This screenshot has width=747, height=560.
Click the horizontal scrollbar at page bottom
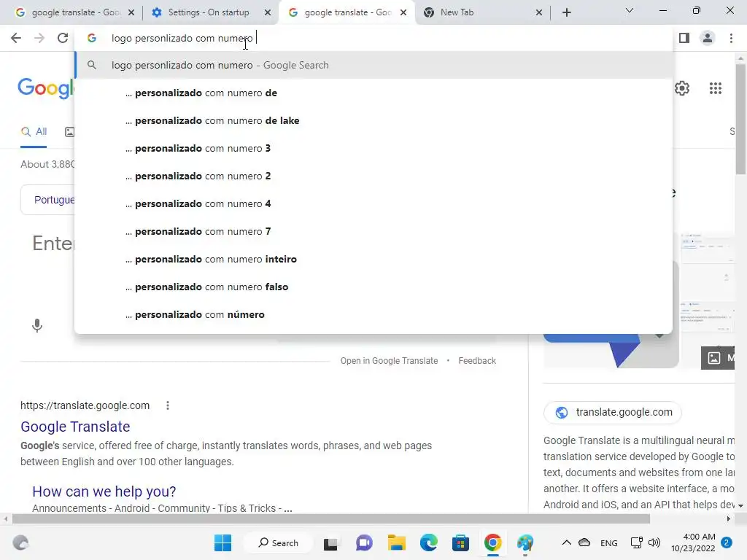coord(331,519)
